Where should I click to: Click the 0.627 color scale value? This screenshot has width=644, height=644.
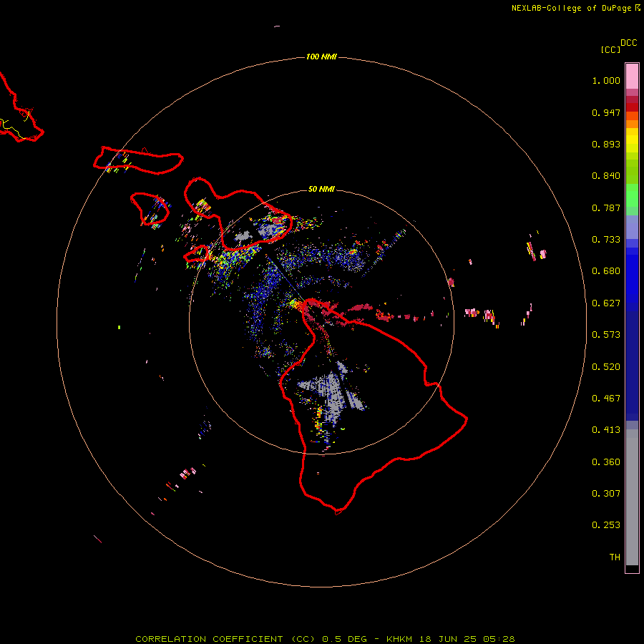click(x=606, y=303)
